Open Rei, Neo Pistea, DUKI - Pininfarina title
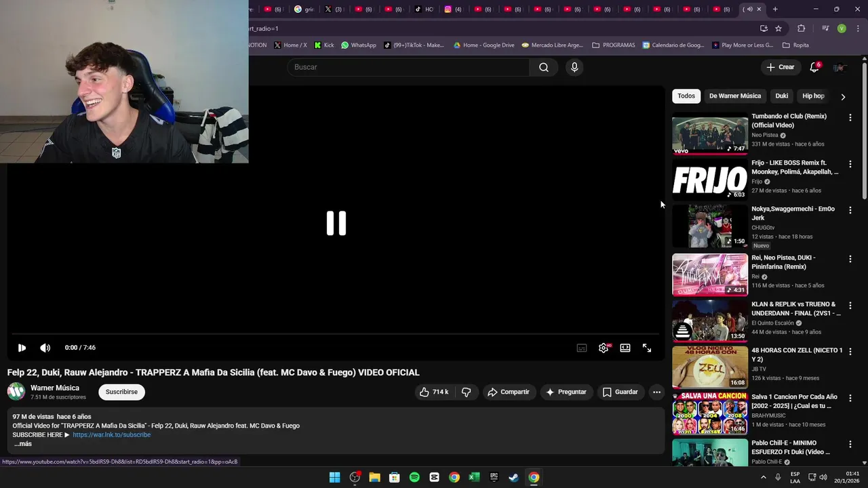This screenshot has height=488, width=868. [783, 262]
